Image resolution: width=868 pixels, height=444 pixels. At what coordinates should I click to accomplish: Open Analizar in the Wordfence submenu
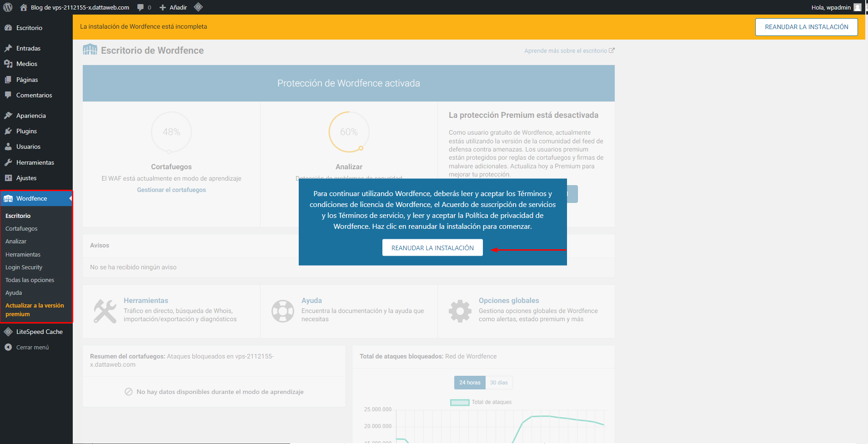(16, 241)
